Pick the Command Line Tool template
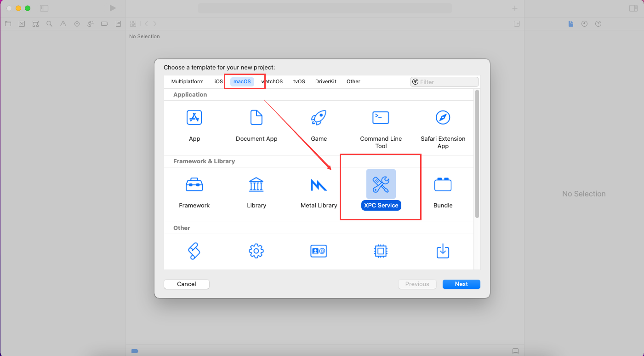This screenshot has height=356, width=644. click(381, 118)
